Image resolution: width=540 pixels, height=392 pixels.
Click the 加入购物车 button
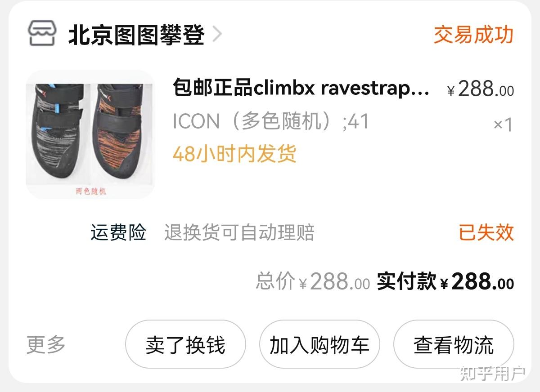[319, 345]
